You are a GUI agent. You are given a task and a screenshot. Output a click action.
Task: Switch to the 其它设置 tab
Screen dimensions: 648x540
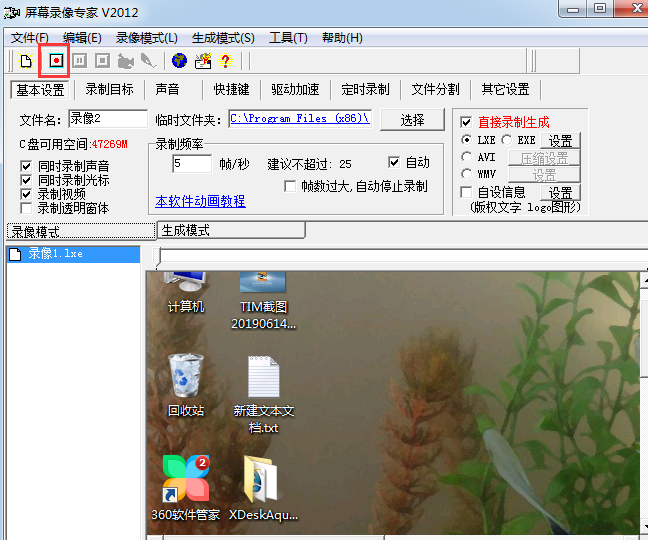click(x=505, y=90)
